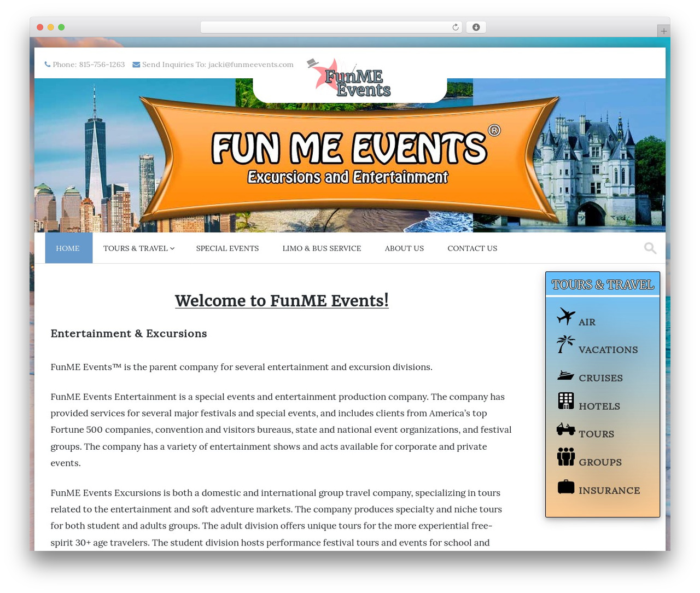Click the envelope icon next to Send Inquiries
This screenshot has height=593, width=700.
(x=136, y=65)
